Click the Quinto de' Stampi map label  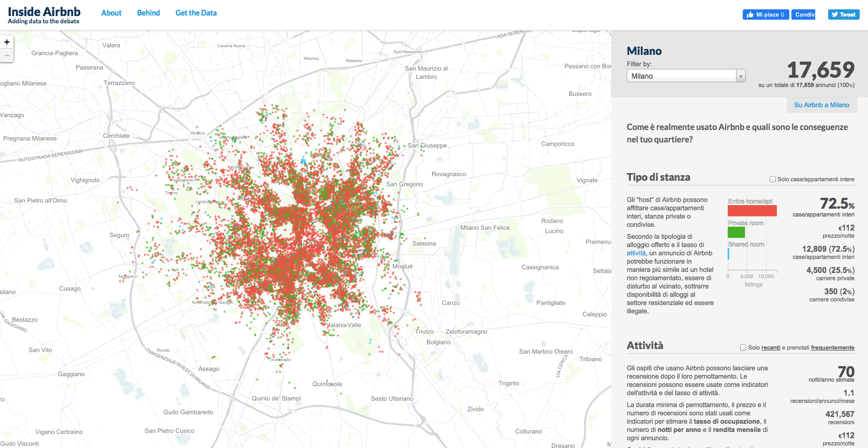point(276,398)
